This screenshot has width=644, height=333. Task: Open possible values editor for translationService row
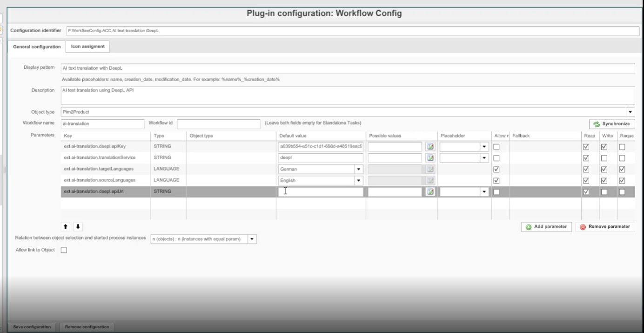tap(430, 158)
